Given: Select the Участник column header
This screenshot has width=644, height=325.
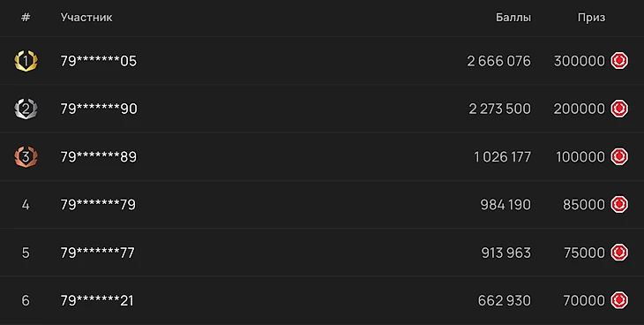Looking at the screenshot, I should (86, 18).
